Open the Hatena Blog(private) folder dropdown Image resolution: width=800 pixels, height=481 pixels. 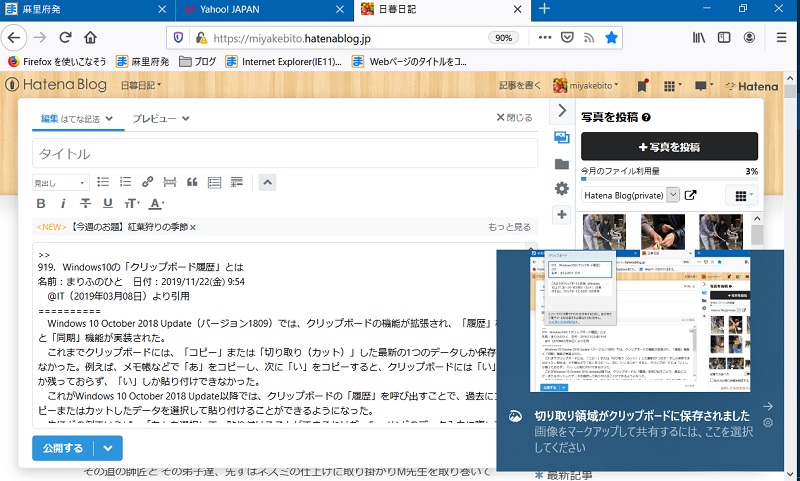click(x=631, y=195)
